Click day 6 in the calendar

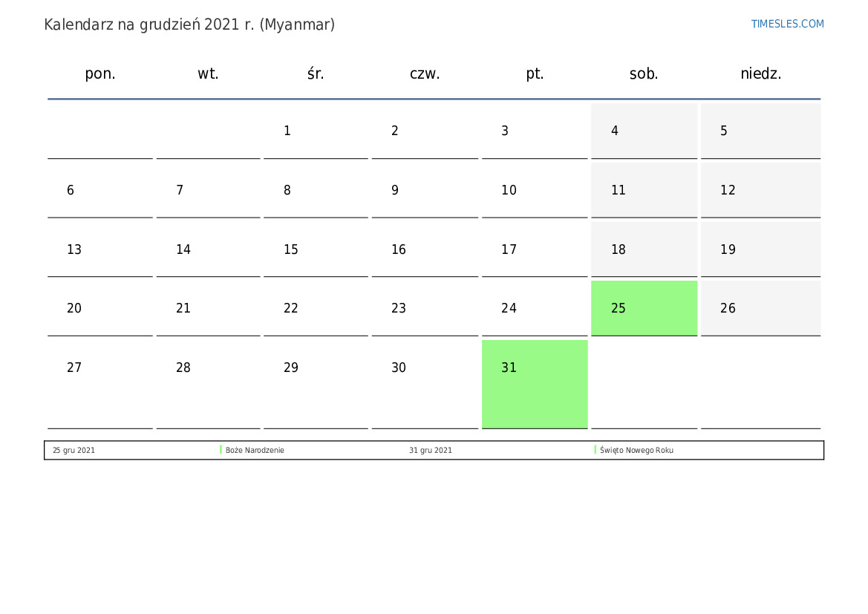tap(100, 190)
